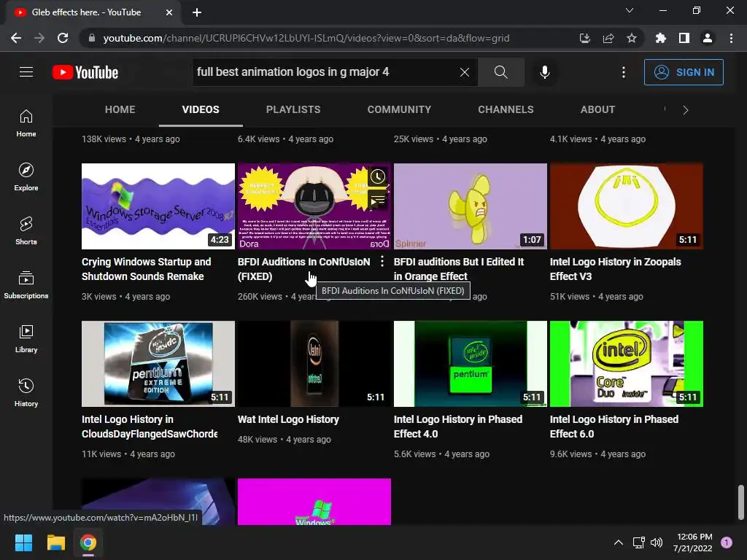
Task: Open volume control in system tray
Action: coord(657,542)
